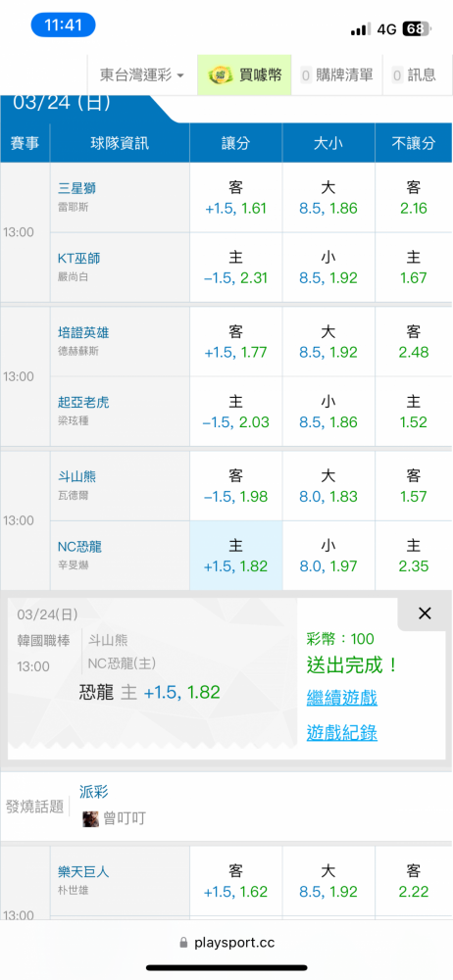Click the coin icon beside 買噱幣
Viewport: 453px width, 980px height.
(x=221, y=75)
